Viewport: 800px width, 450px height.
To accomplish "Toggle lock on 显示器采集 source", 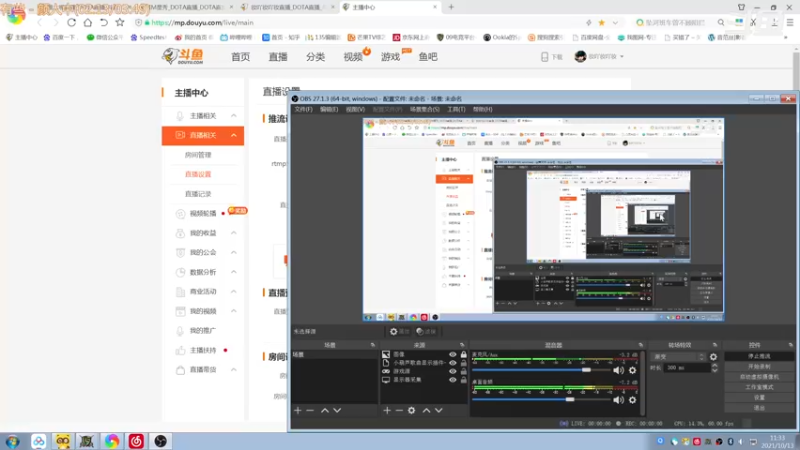I will pos(463,380).
